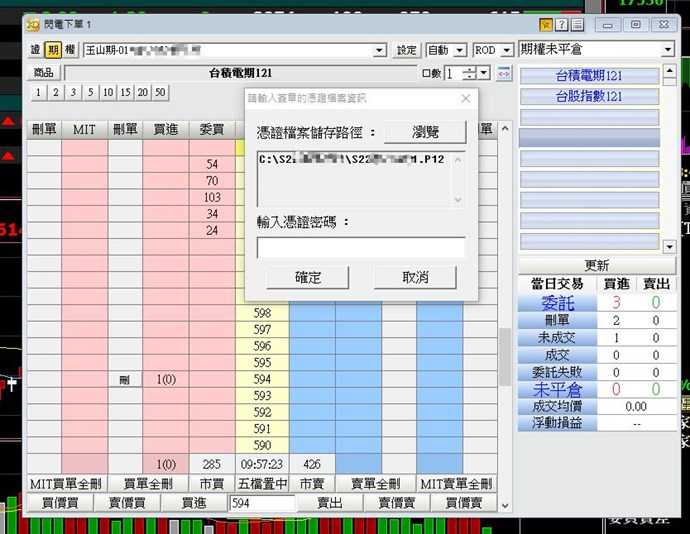Viewport: 690px width, 534px height.
Task: Select the 台股指數121 item in list
Action: point(589,96)
